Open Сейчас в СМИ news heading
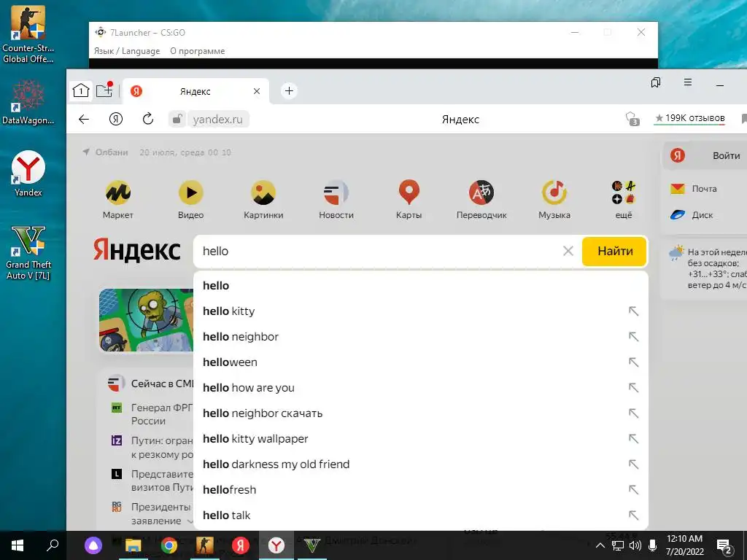Viewport: 747px width, 560px height. pos(162,384)
